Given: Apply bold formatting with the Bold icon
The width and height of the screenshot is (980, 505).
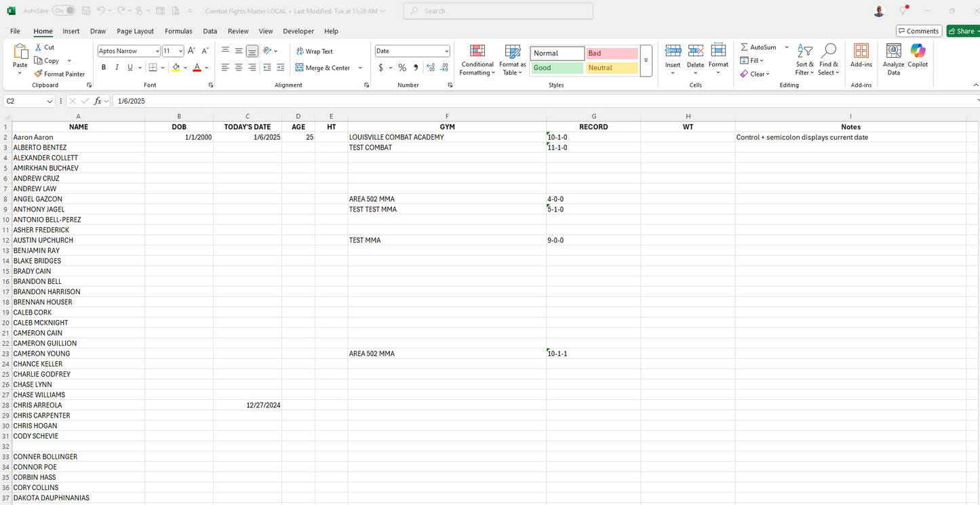Looking at the screenshot, I should point(103,67).
